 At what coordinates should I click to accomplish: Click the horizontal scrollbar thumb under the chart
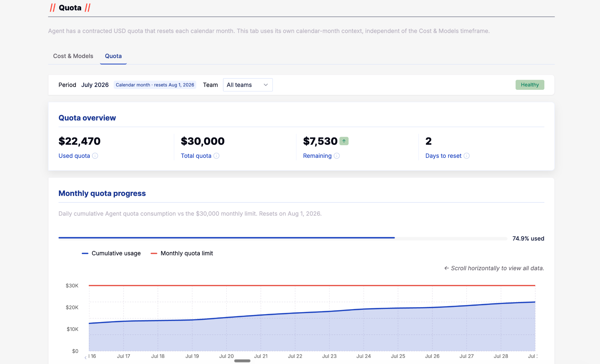point(242,361)
